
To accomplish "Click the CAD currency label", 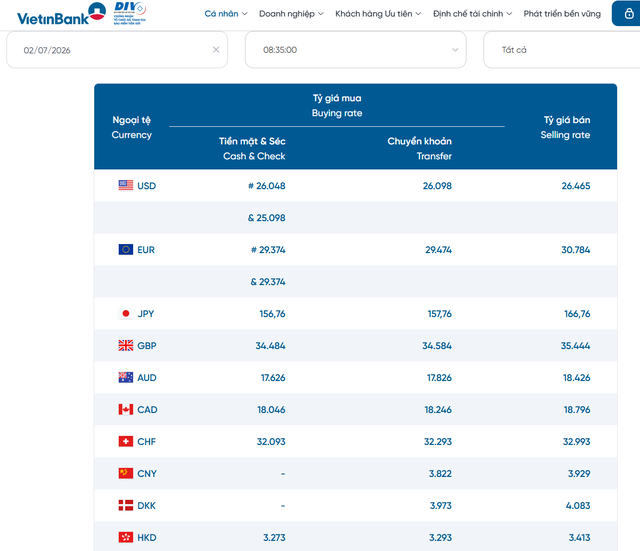I will click(147, 410).
